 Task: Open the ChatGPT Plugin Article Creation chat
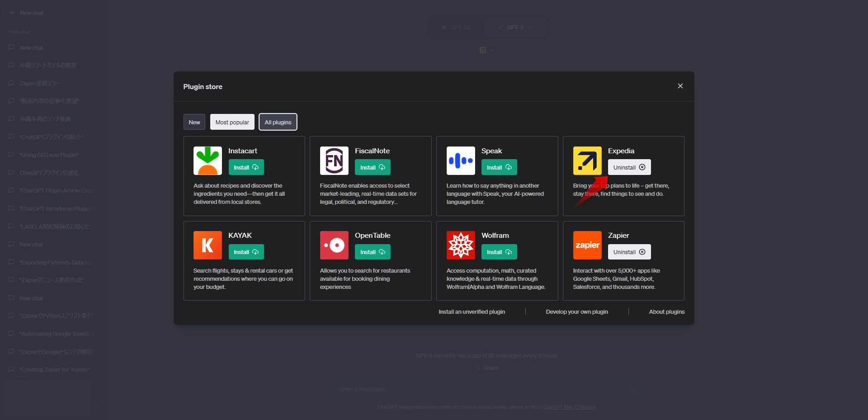point(53,190)
